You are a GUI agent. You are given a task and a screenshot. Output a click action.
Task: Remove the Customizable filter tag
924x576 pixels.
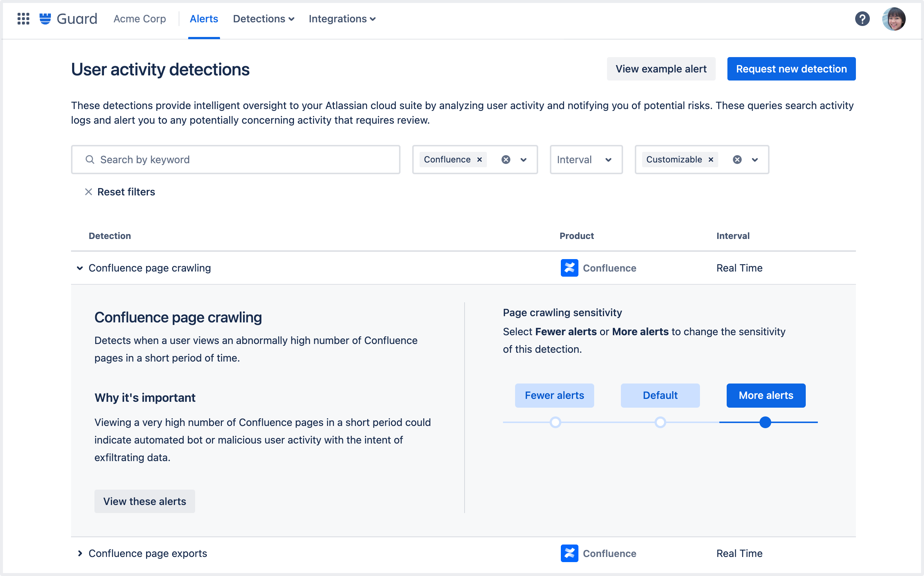click(711, 160)
